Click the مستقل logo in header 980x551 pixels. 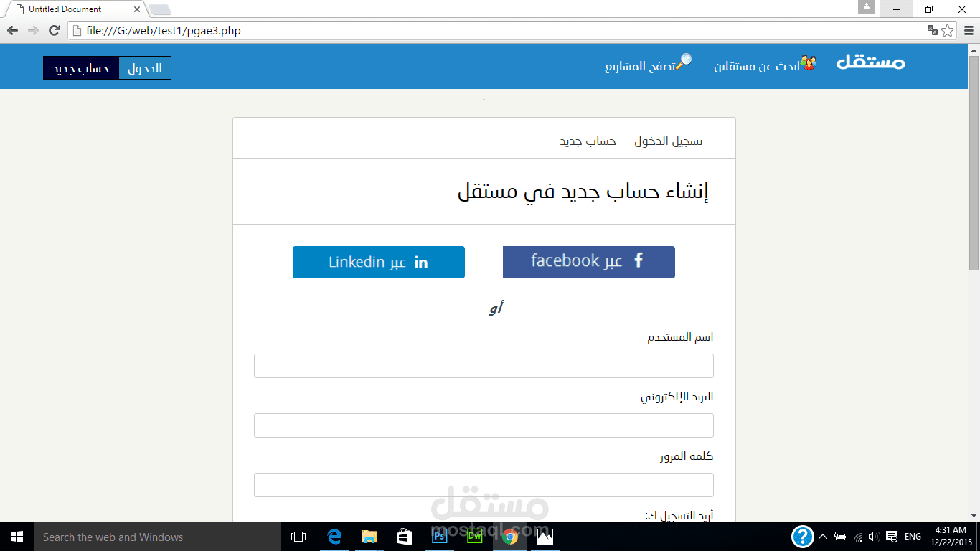coord(871,62)
